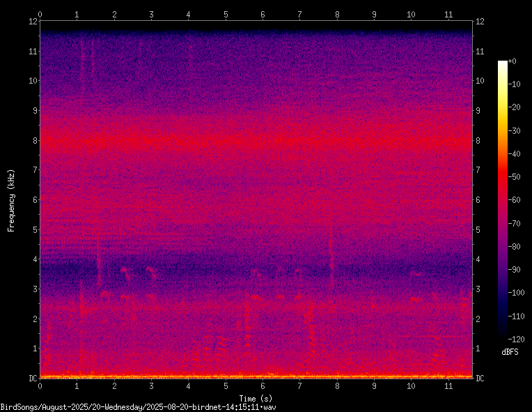Click the "0" second label on bottom time axis

[40, 386]
